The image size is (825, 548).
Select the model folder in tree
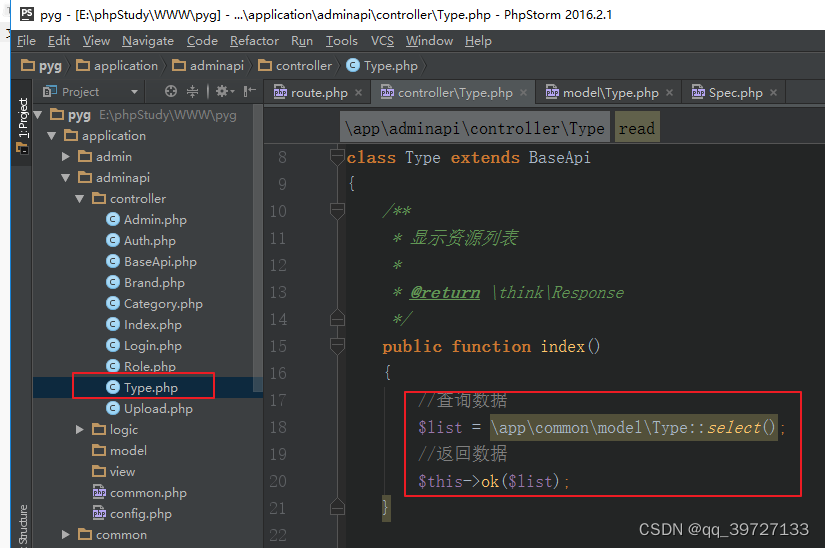click(x=119, y=451)
